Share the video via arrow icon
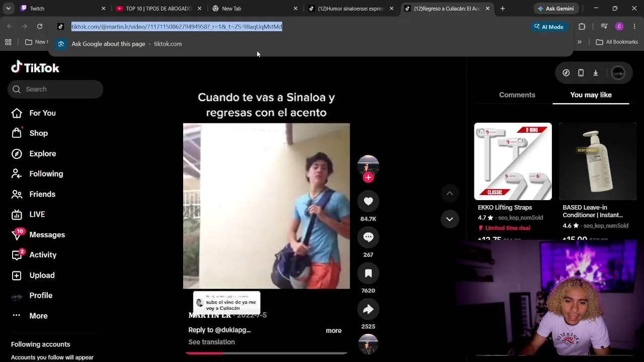Viewport: 644px width, 362px height. (368, 309)
